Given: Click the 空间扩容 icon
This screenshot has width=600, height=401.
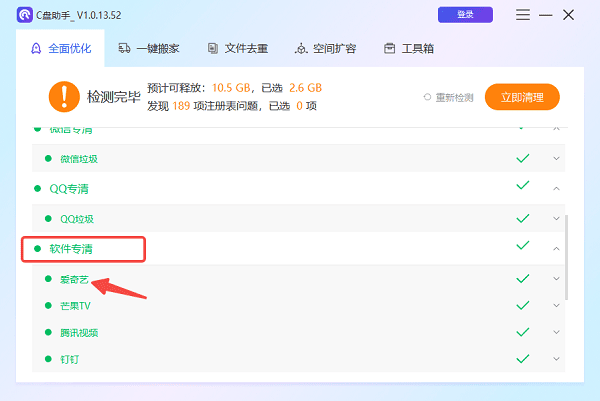Looking at the screenshot, I should [301, 49].
